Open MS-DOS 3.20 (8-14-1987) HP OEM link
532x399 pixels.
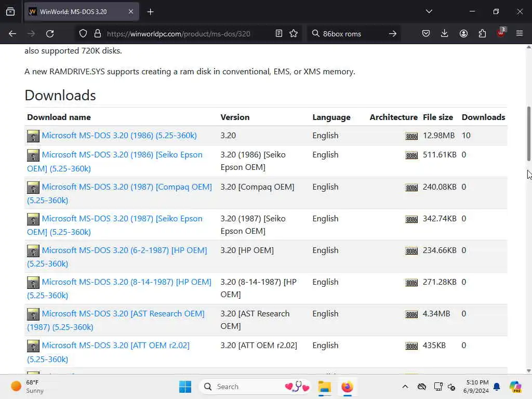[x=119, y=288]
